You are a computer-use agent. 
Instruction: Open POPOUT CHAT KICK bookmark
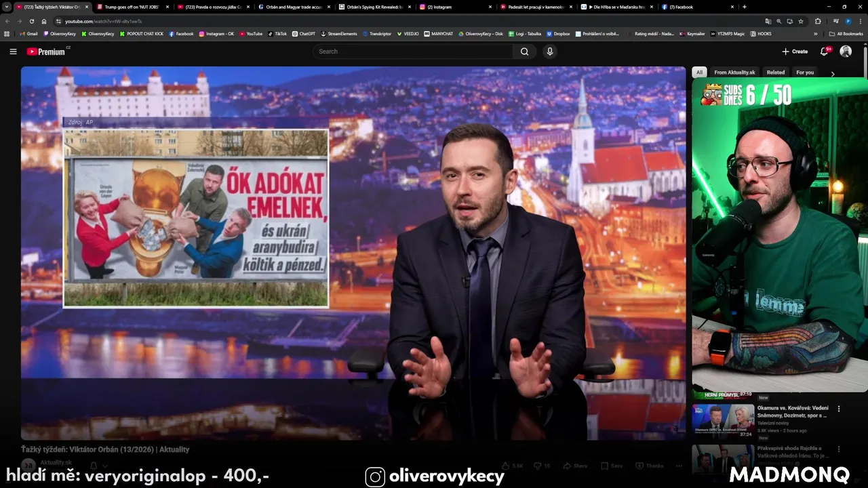click(x=142, y=33)
